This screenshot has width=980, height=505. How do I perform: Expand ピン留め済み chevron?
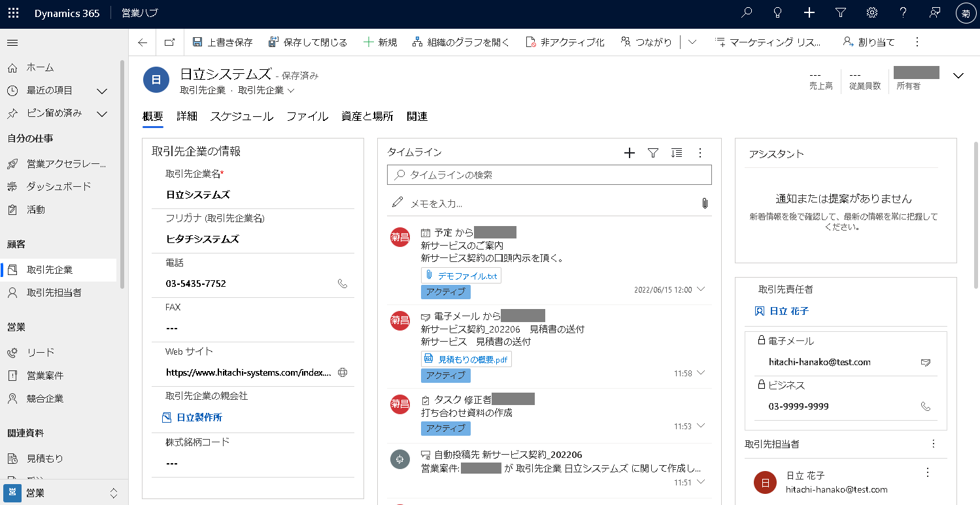point(102,114)
